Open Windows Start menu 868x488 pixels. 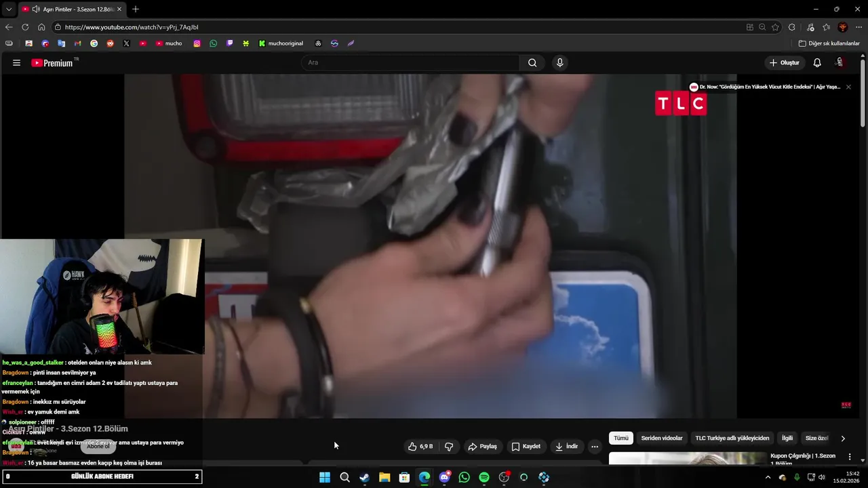[x=325, y=477]
